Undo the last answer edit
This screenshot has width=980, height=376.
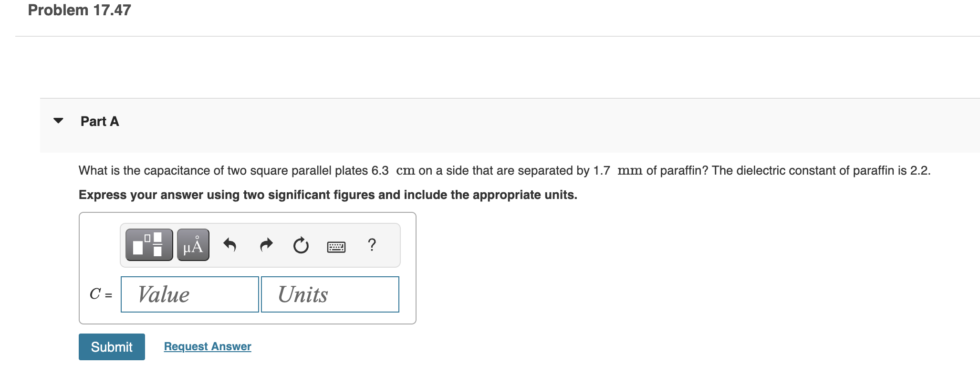(229, 245)
